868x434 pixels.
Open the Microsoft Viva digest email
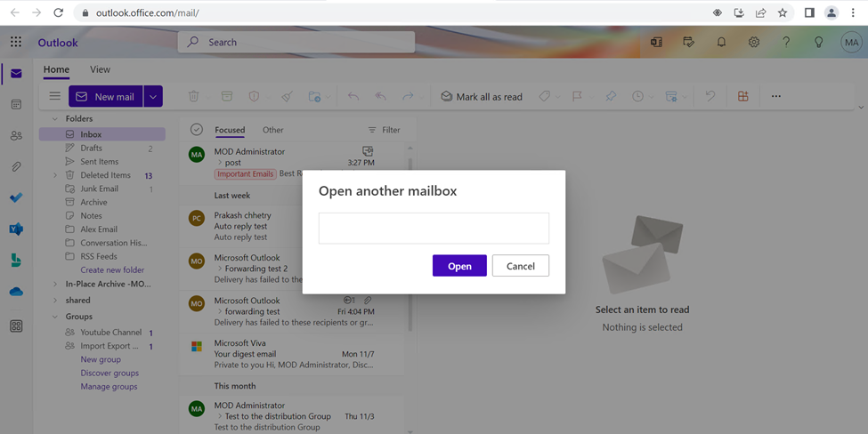(x=292, y=354)
